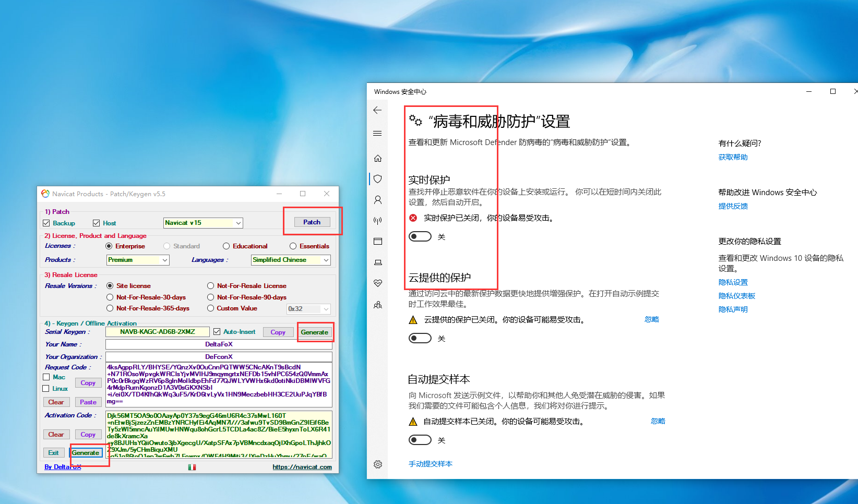Open the Device performance & health heart icon
Viewport: 858px width, 504px height.
(378, 283)
